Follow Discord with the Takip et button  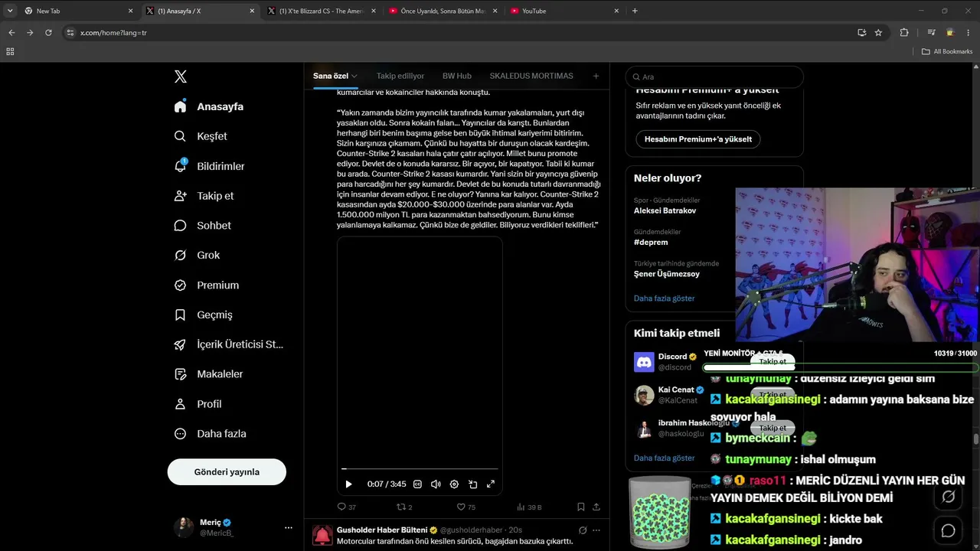[773, 361]
